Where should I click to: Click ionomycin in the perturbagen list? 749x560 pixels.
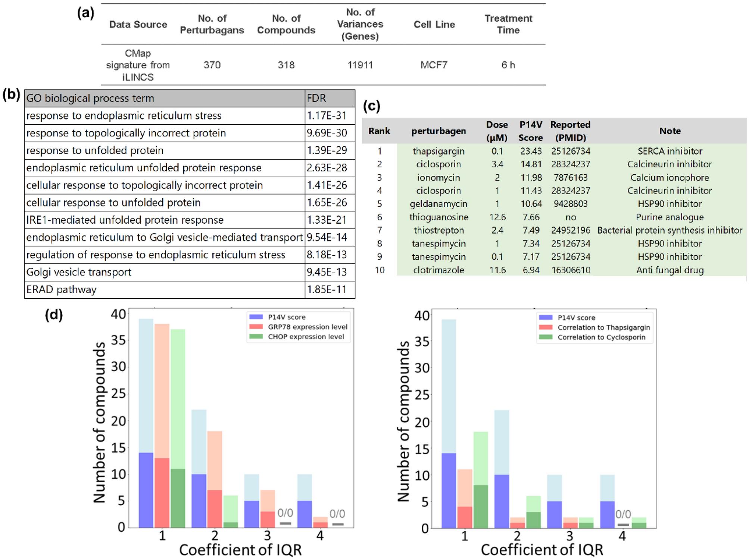pos(439,178)
